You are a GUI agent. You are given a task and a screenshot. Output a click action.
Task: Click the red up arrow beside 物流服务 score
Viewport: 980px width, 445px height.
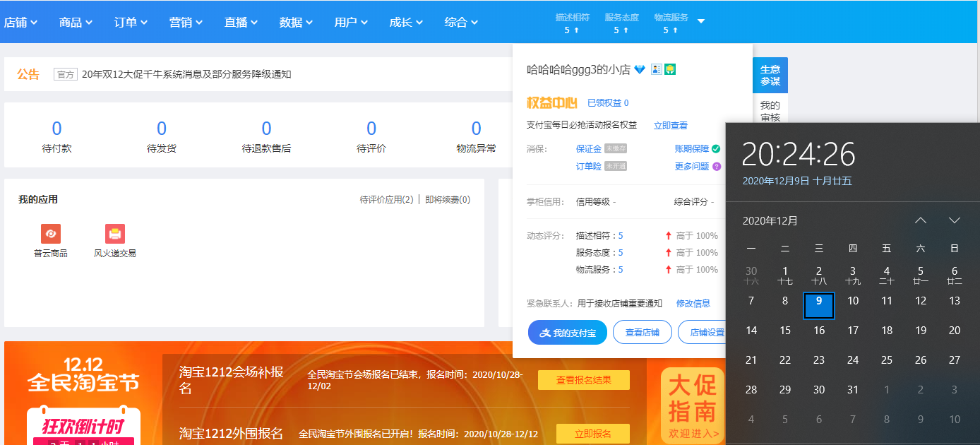[x=668, y=270]
